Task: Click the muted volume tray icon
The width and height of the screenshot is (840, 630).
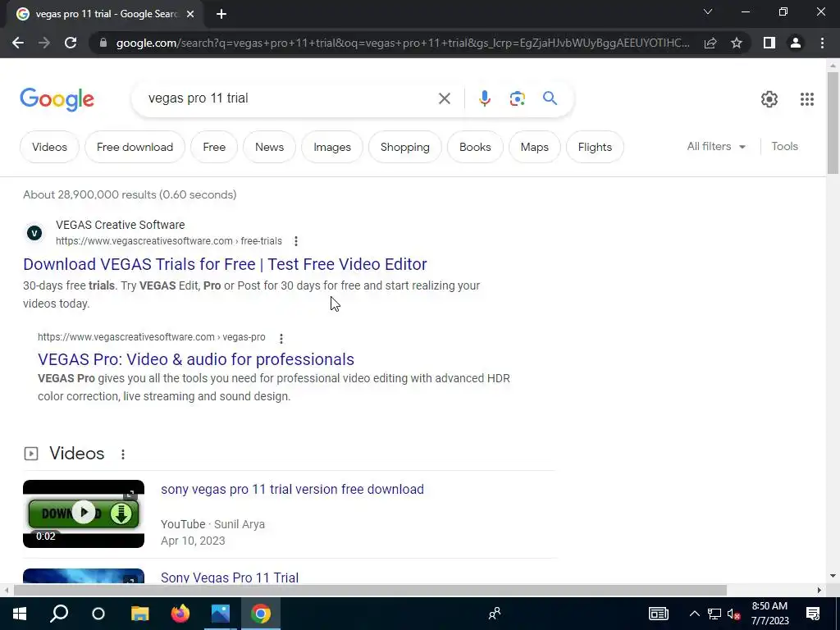Action: click(733, 614)
